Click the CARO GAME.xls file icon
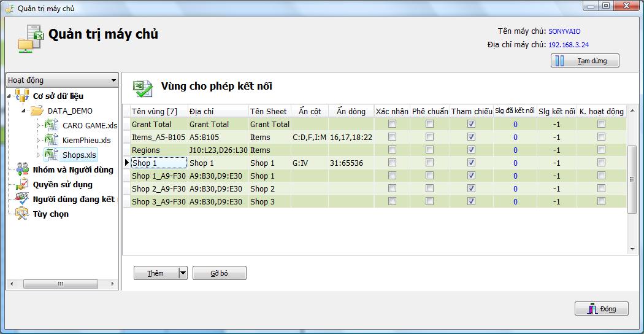 point(51,126)
